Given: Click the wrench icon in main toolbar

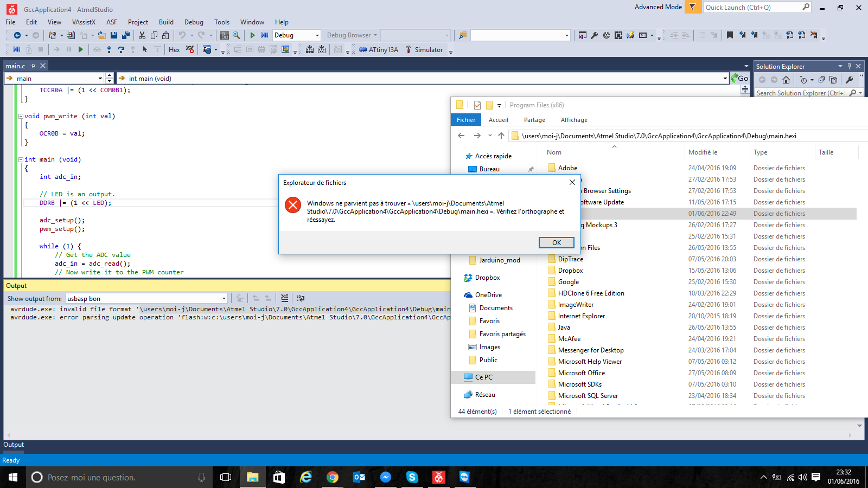Looking at the screenshot, I should [595, 35].
